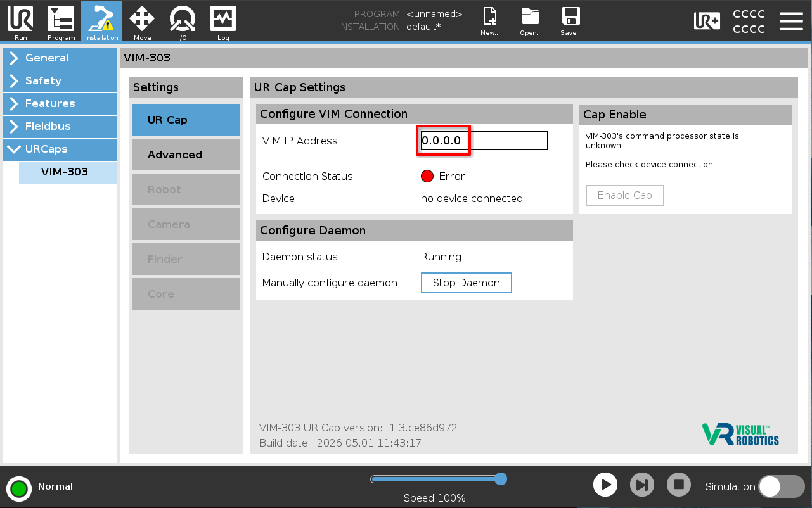Adjust the Speed slider handle

click(x=501, y=479)
